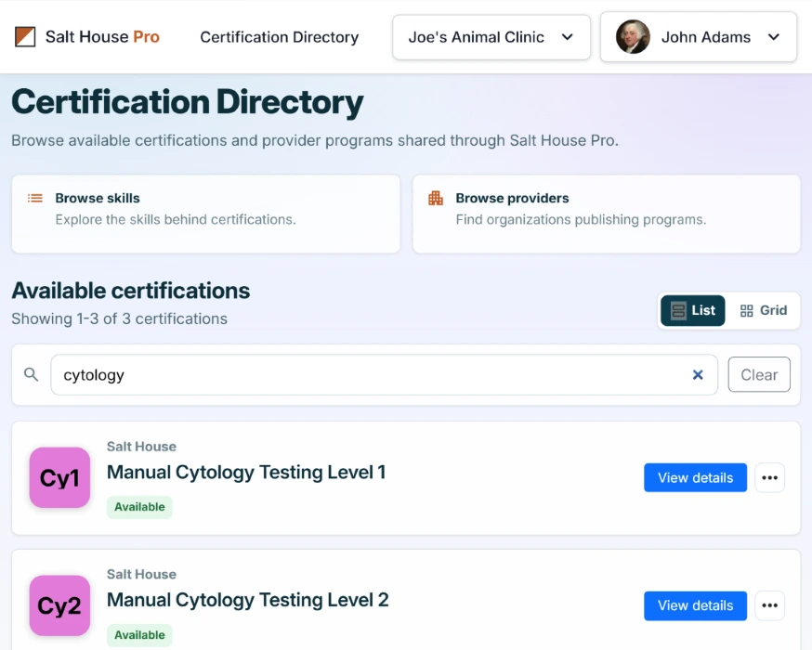
Task: Click Salt House provider label above Level 2
Action: [x=141, y=575]
